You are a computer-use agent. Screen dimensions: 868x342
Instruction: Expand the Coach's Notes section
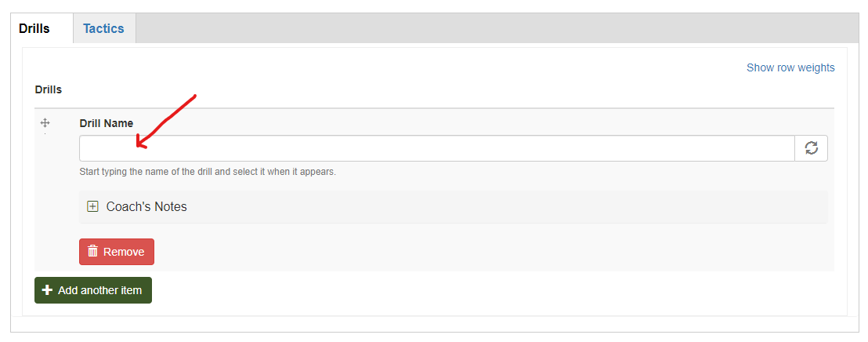click(x=93, y=207)
